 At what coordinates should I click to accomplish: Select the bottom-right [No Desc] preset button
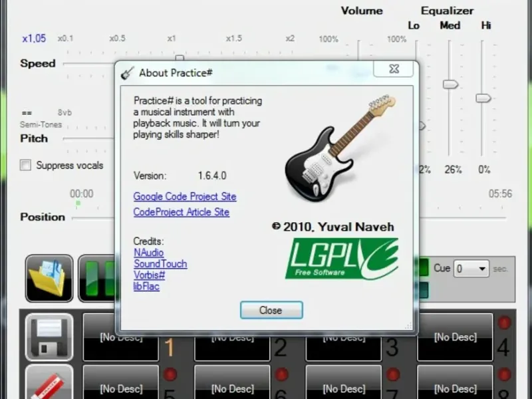(455, 382)
